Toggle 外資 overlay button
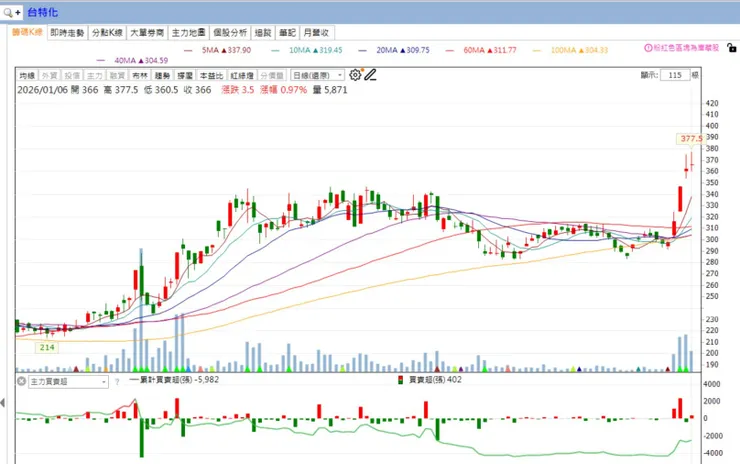Image resolution: width=740 pixels, height=464 pixels. (x=50, y=76)
